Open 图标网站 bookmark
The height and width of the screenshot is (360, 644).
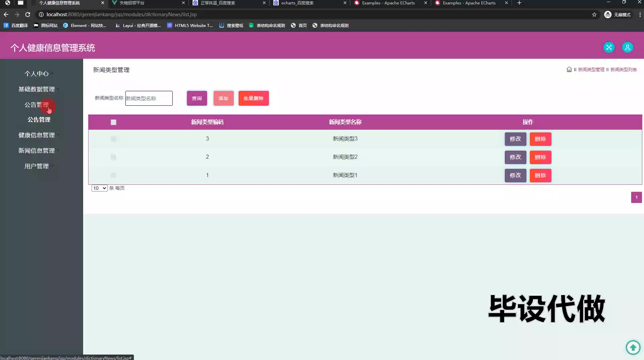pyautogui.click(x=45, y=26)
